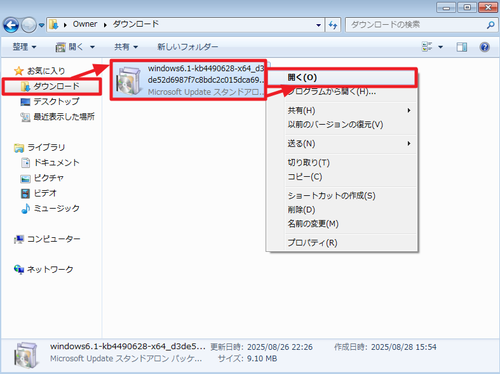Screen dimensions: 500x374
Task: Click the search magnifier icon
Action: coord(490,25)
